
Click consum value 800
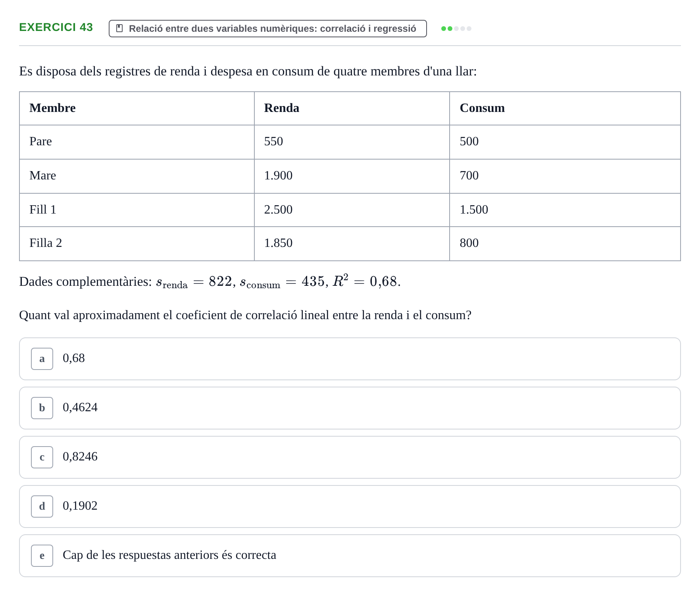469,243
